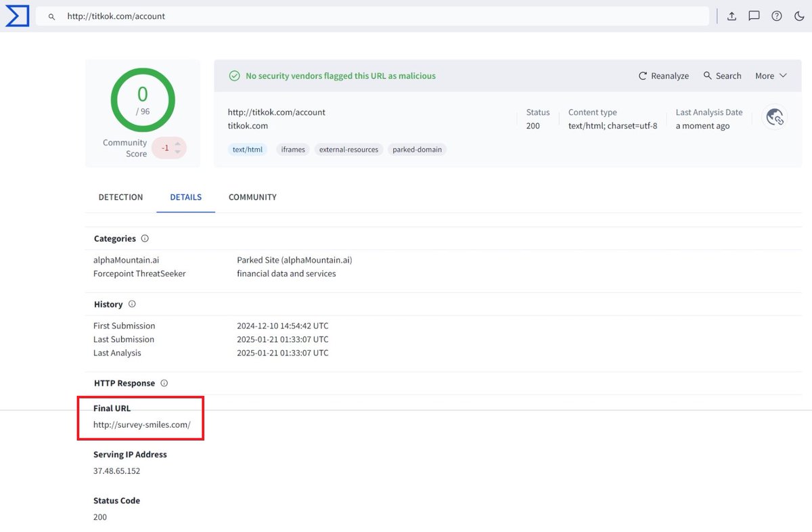Click the green check icon in the banner

[234, 76]
